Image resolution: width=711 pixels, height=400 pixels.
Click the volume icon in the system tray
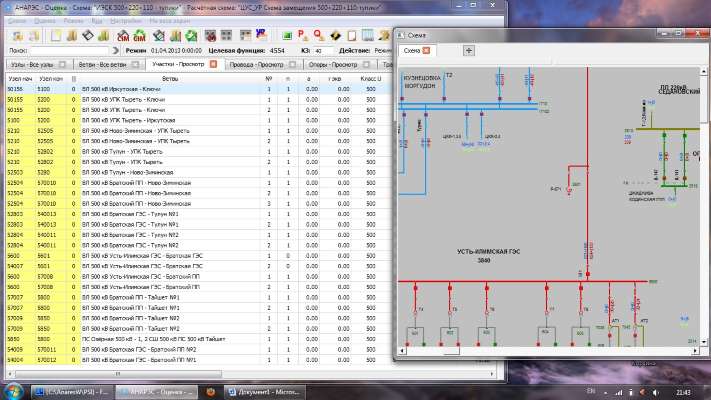(x=656, y=392)
